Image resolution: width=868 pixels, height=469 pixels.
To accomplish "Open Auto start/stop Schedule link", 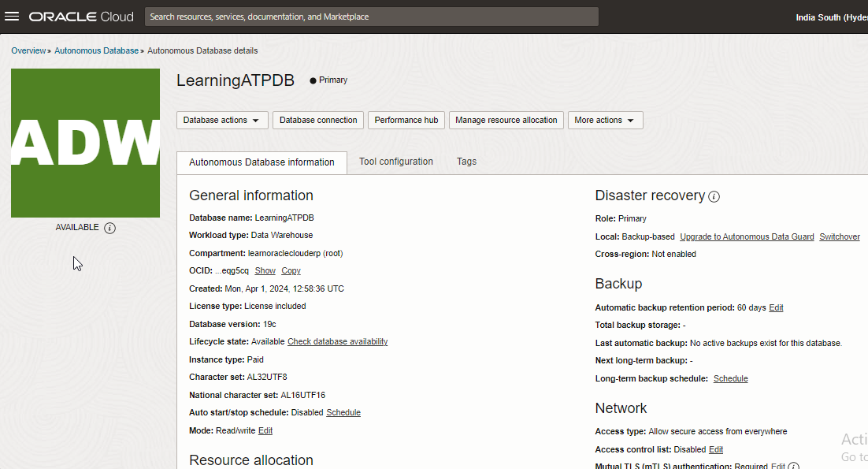I will (x=343, y=412).
